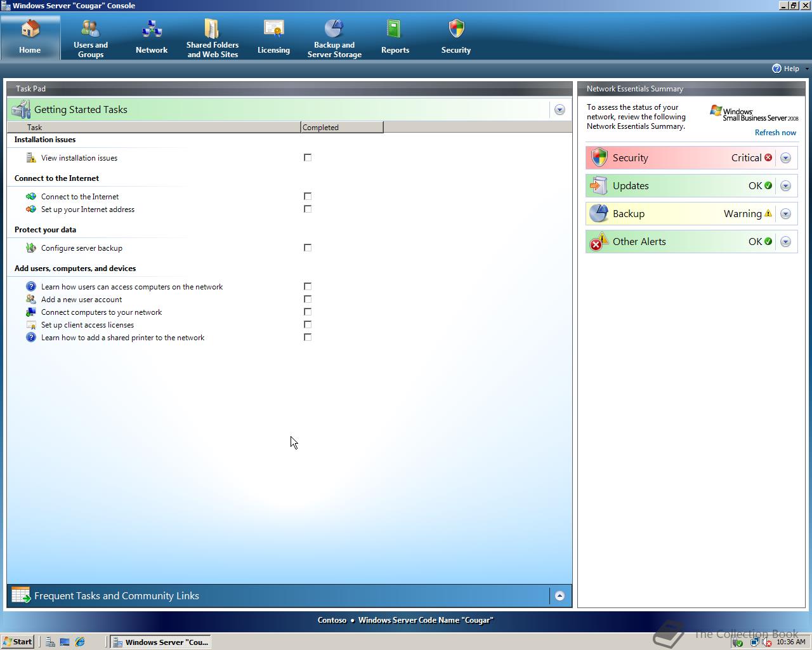812x650 pixels.
Task: Check Add a new user account completed
Action: tap(308, 299)
